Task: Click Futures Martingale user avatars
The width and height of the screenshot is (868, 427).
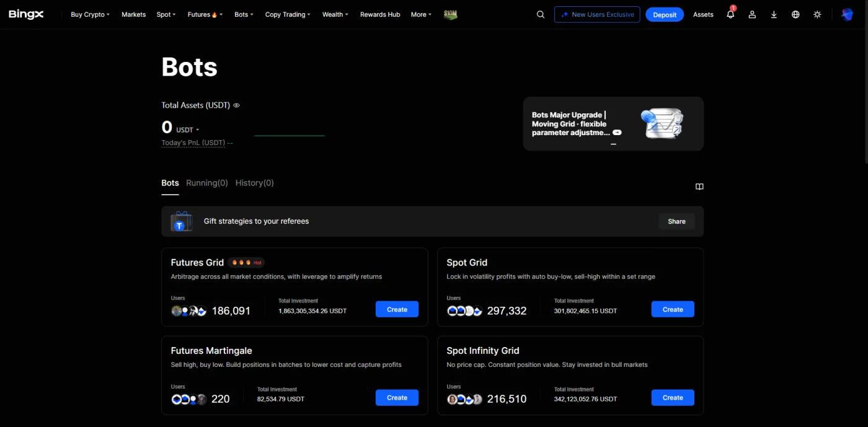Action: (188, 399)
